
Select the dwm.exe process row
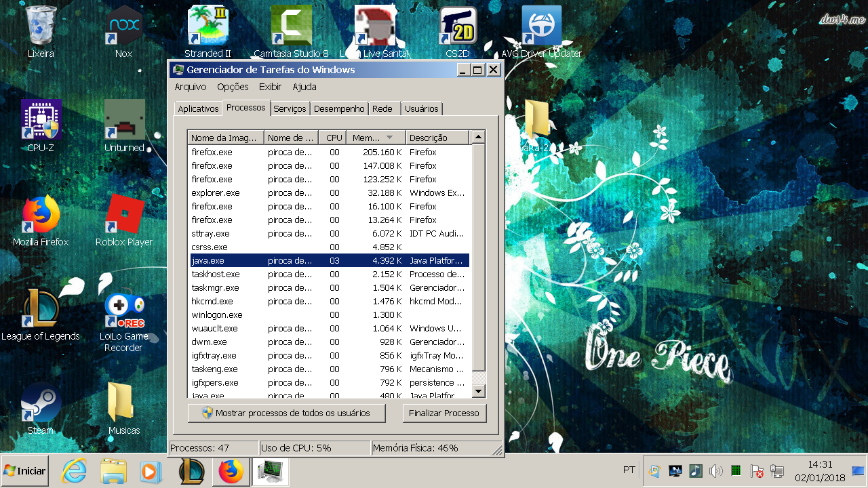pyautogui.click(x=328, y=342)
